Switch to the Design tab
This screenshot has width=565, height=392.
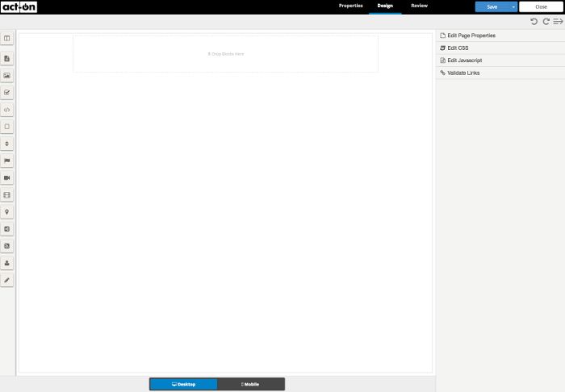click(x=385, y=6)
